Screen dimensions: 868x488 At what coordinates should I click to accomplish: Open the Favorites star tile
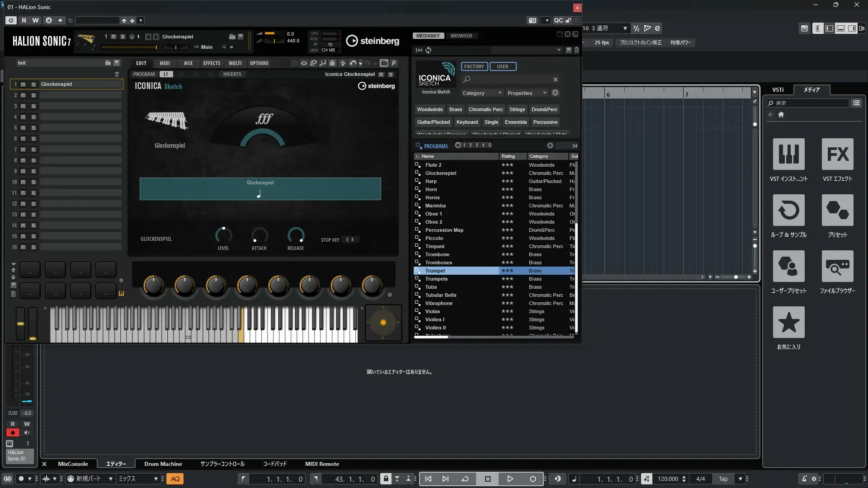(x=788, y=323)
